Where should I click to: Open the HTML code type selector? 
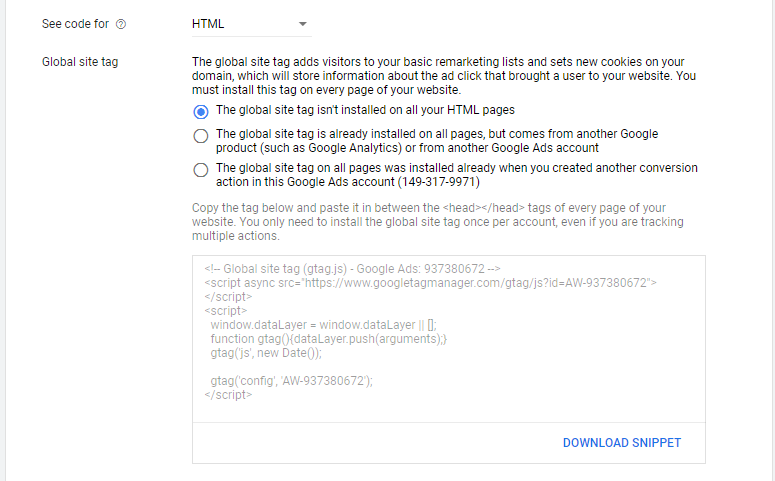[x=252, y=24]
